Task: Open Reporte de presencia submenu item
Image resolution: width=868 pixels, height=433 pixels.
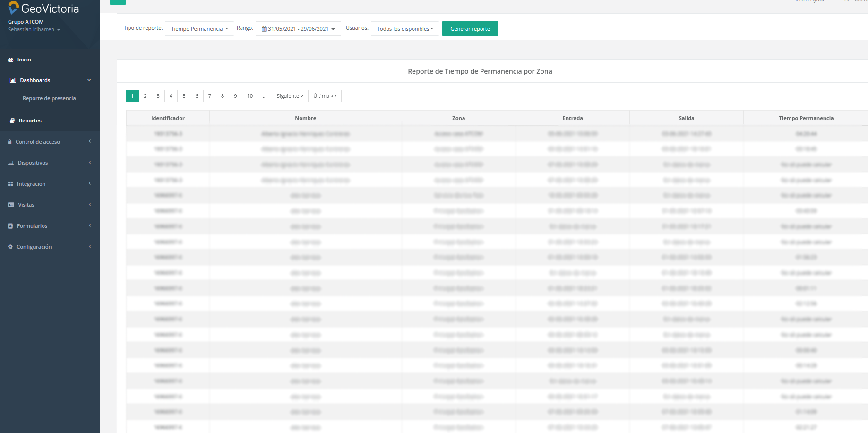Action: [49, 99]
